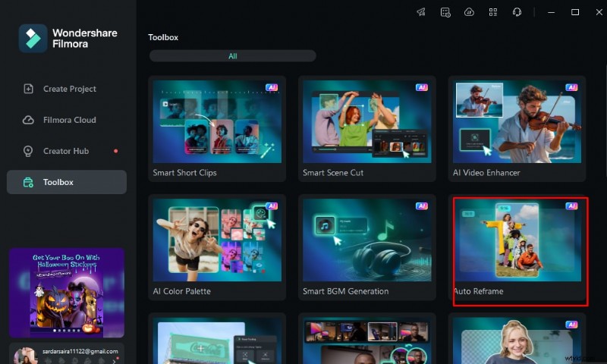Open the Smart Scene Cut thumbnail

(x=367, y=122)
